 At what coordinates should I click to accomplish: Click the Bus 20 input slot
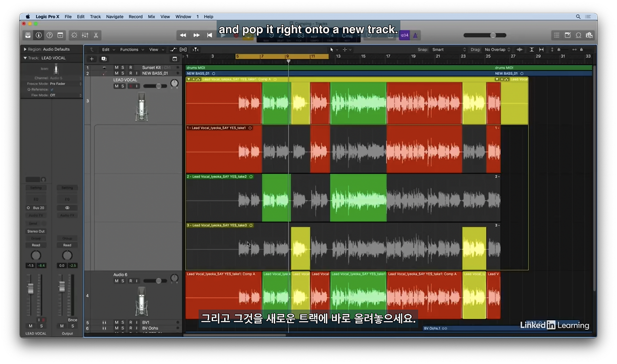point(36,208)
